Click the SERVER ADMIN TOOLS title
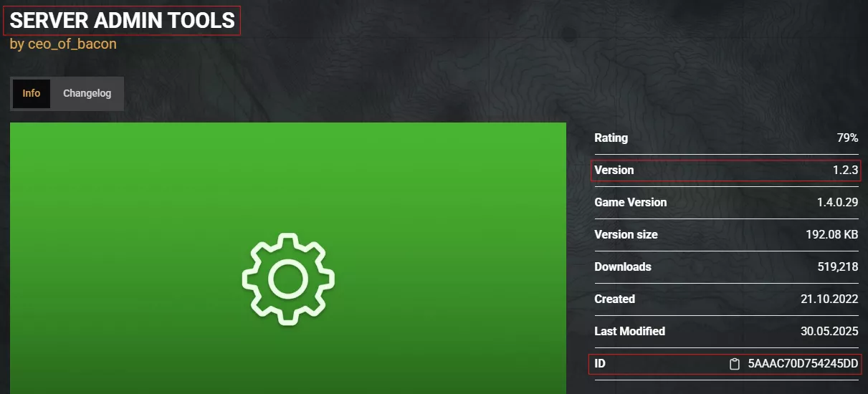This screenshot has width=868, height=394. (x=122, y=20)
